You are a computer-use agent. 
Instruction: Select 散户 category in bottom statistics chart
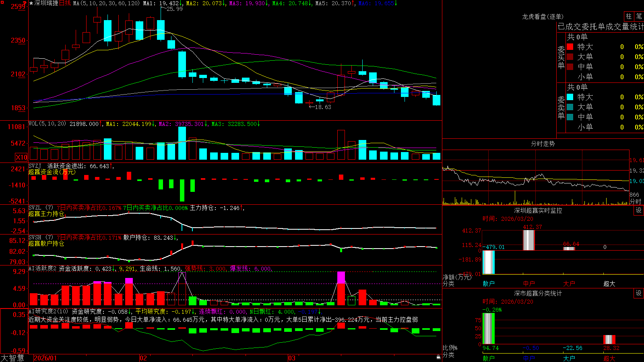click(489, 358)
